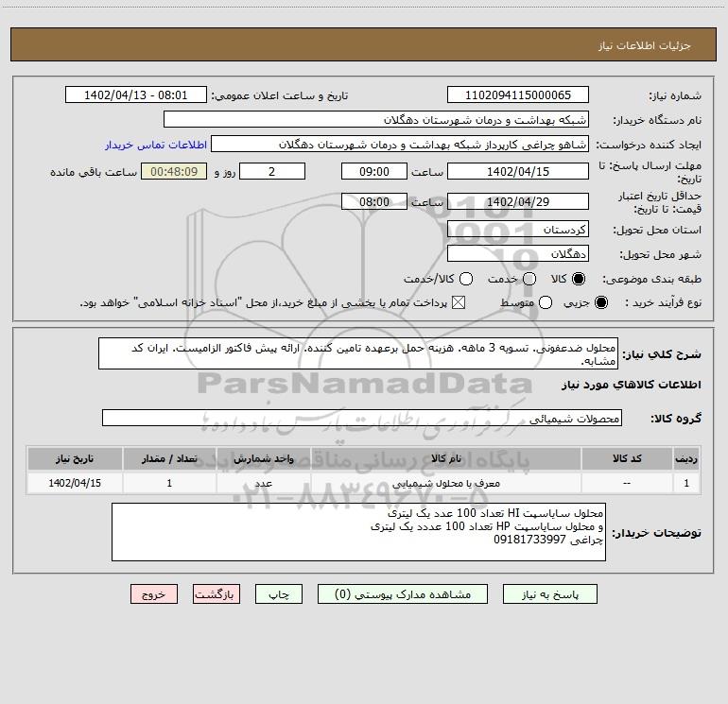Toggle the اسناد خزانه اسلامی payment checkbox
The width and height of the screenshot is (728, 704).
click(459, 303)
